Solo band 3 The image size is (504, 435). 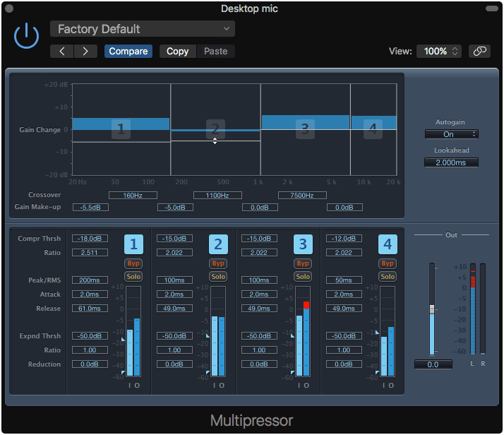tap(303, 276)
